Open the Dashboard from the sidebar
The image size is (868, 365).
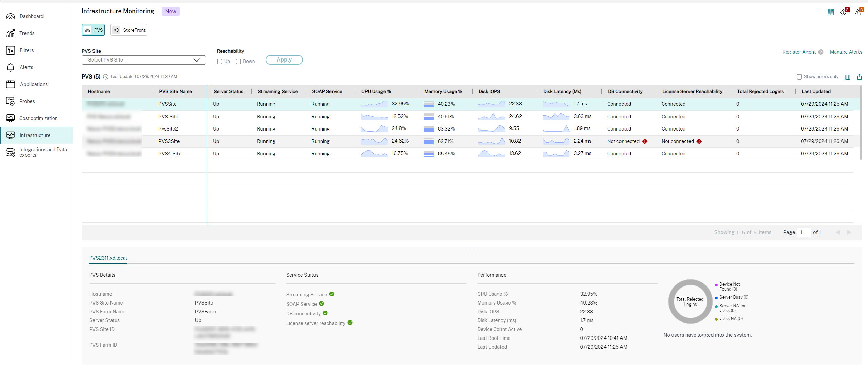[31, 16]
